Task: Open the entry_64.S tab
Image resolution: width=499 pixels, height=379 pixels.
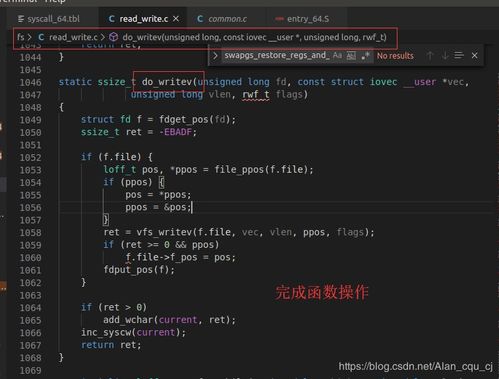Action: (303, 19)
